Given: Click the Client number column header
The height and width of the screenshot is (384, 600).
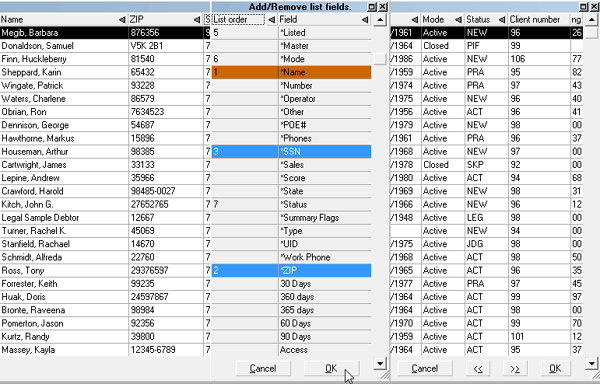Looking at the screenshot, I should (539, 20).
